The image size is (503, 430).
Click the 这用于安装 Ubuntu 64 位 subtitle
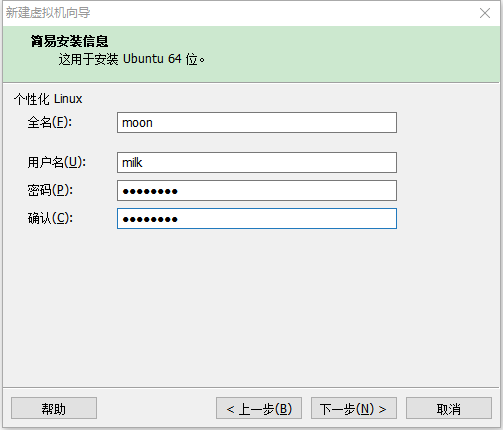coord(132,59)
